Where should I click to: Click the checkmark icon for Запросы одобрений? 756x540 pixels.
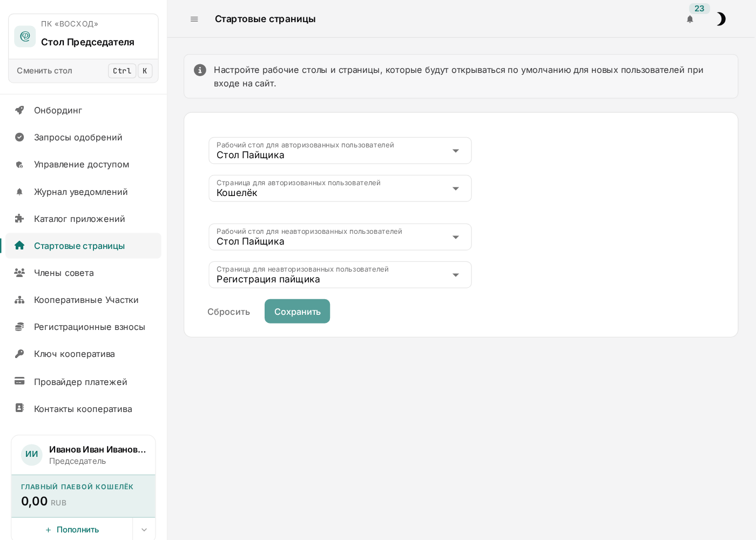pos(19,137)
